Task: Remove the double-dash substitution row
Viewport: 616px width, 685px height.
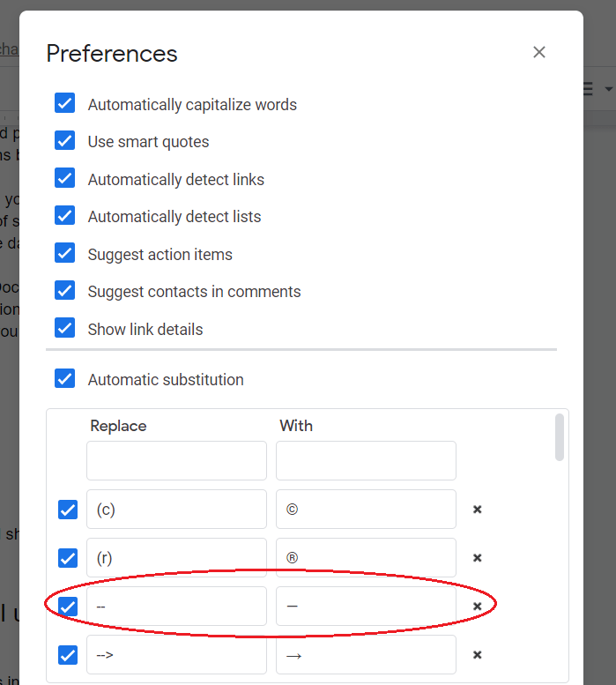Action: click(477, 607)
